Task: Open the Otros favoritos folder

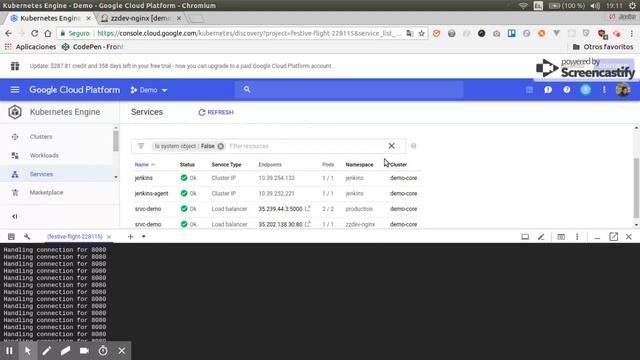Action: pos(603,47)
